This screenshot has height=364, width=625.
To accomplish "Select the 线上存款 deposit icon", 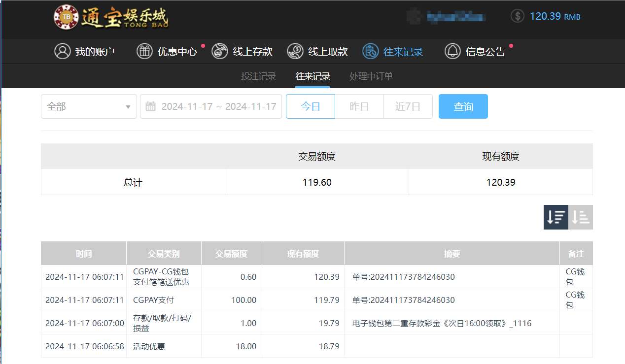I will pos(219,51).
